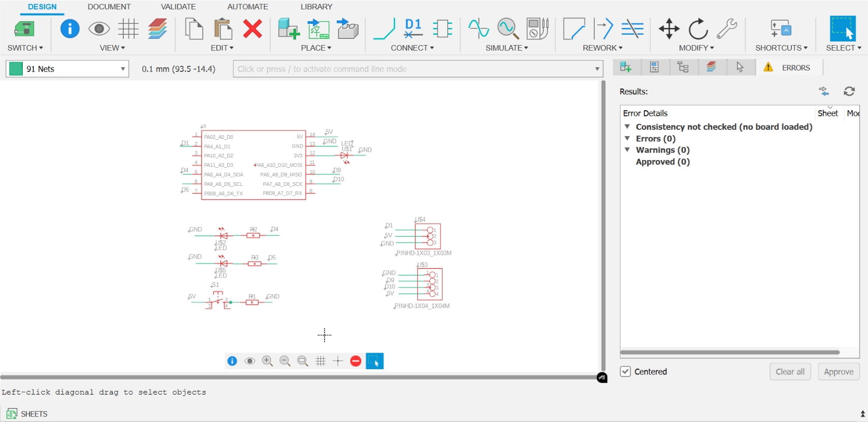Click the red Delete X icon
This screenshot has height=422, width=868.
[x=253, y=29]
